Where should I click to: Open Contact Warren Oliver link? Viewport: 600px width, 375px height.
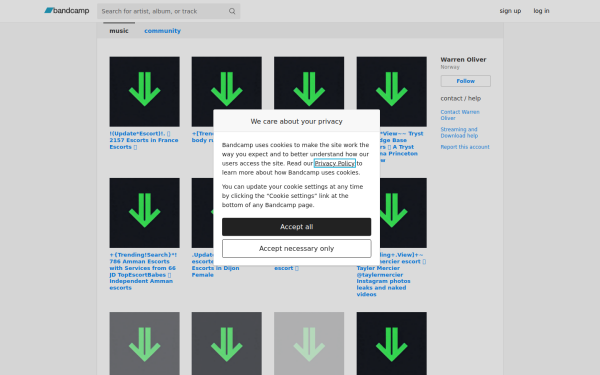tap(460, 115)
